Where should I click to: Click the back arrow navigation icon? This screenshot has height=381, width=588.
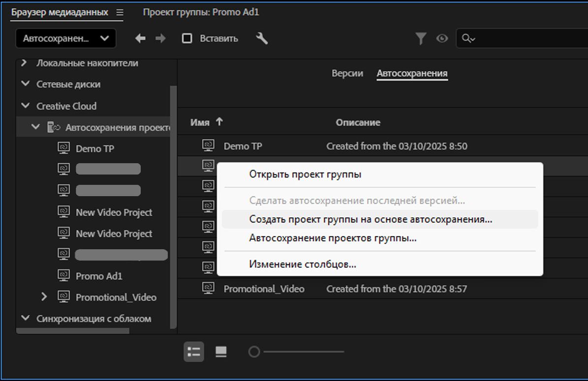(140, 38)
